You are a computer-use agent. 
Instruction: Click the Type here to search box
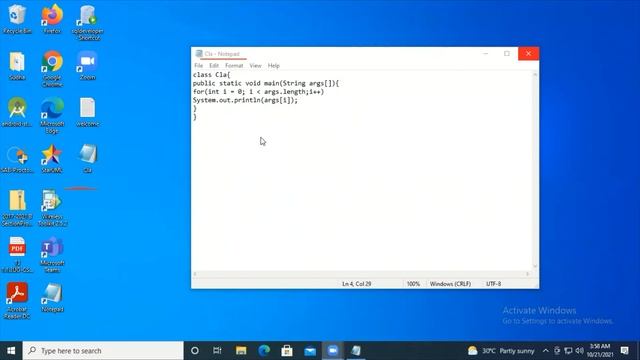click(103, 351)
